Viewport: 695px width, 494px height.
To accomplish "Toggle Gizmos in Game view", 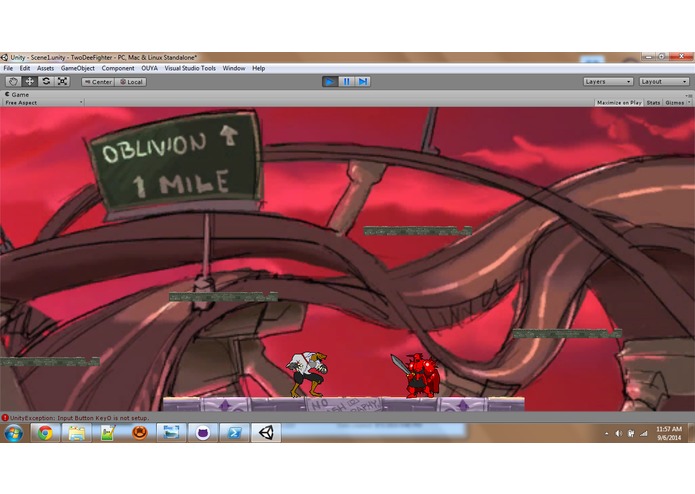I will click(x=674, y=103).
